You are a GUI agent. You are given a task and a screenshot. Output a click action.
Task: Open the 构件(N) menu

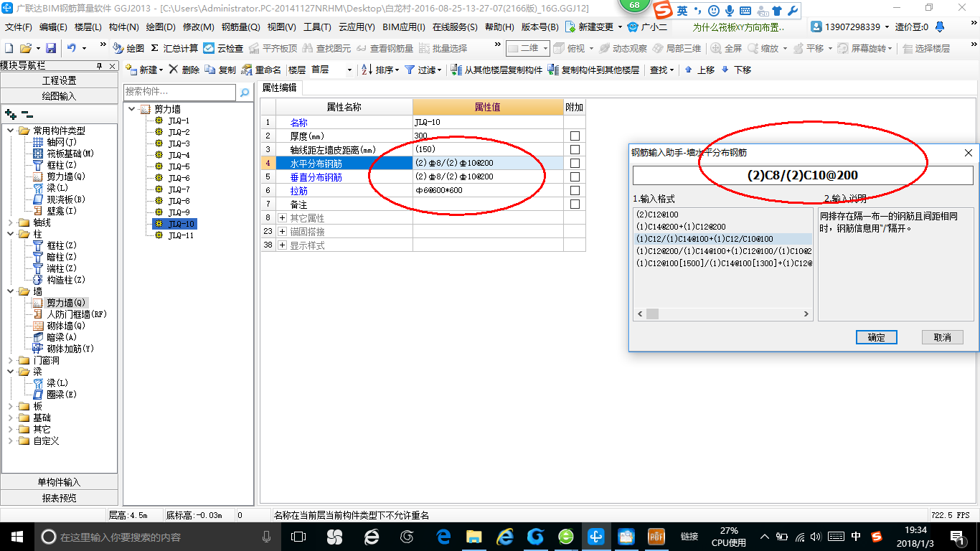click(x=123, y=27)
